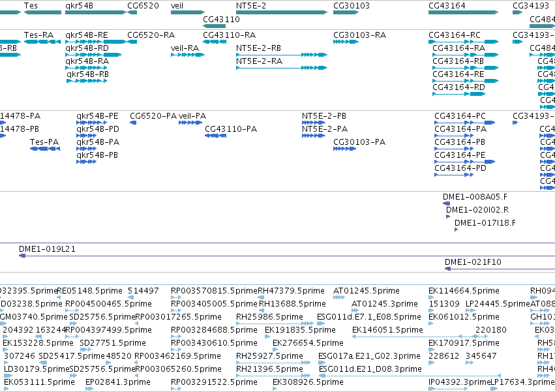The height and width of the screenshot is (392, 555).
Task: Select the RH21396.5prime EST label
Action: [269, 369]
